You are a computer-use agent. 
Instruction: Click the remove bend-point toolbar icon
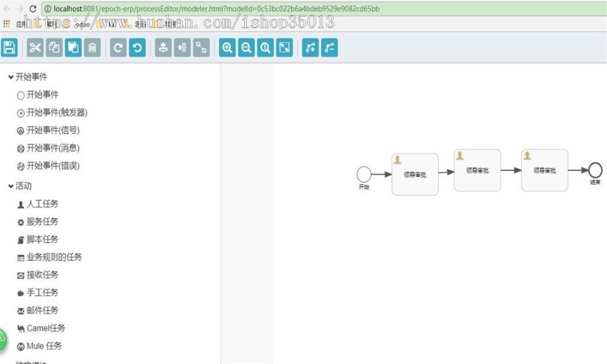coord(329,48)
